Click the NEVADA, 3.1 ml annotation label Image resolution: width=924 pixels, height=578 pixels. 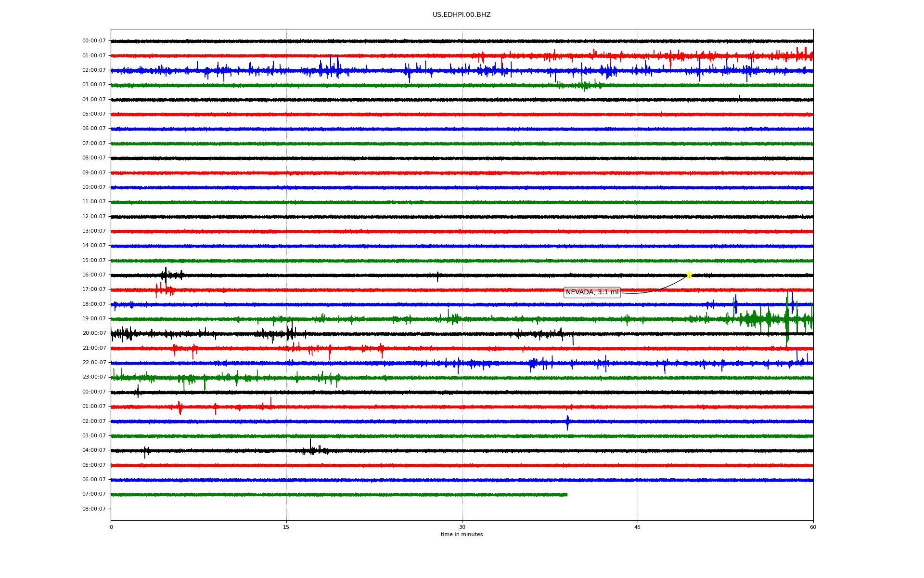(x=592, y=292)
